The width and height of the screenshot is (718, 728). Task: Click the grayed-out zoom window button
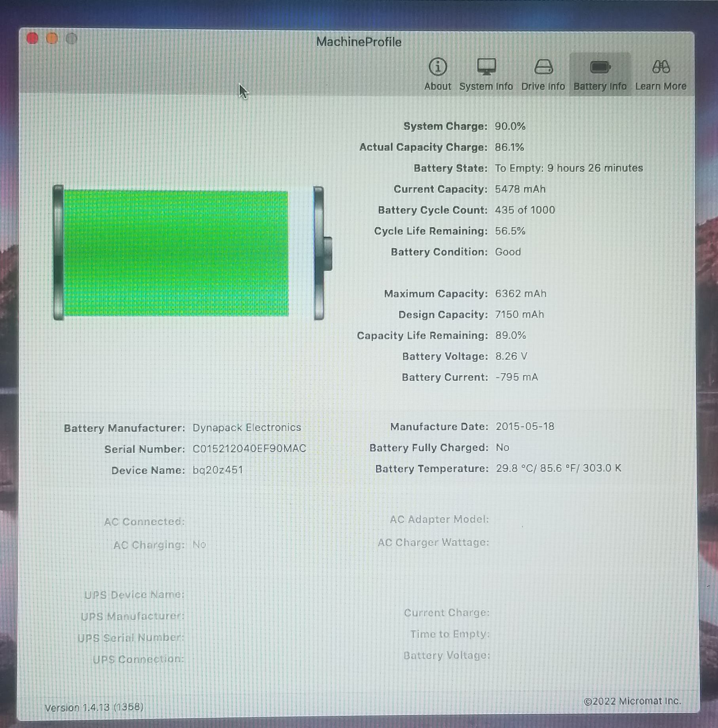(x=72, y=39)
